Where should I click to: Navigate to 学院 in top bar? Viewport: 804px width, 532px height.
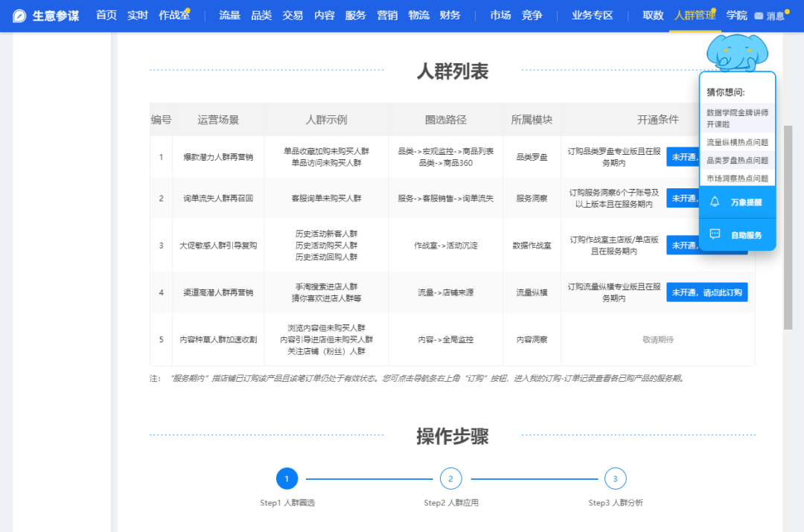(x=736, y=16)
